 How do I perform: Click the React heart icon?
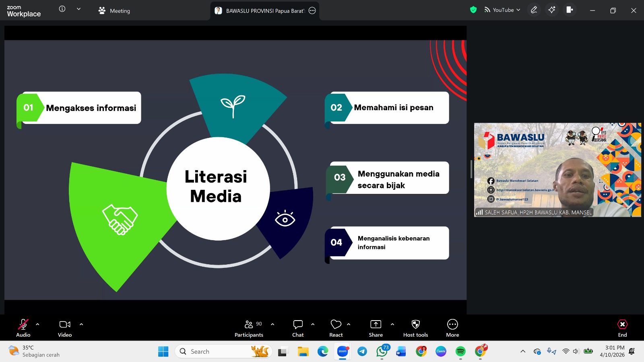coord(336,328)
